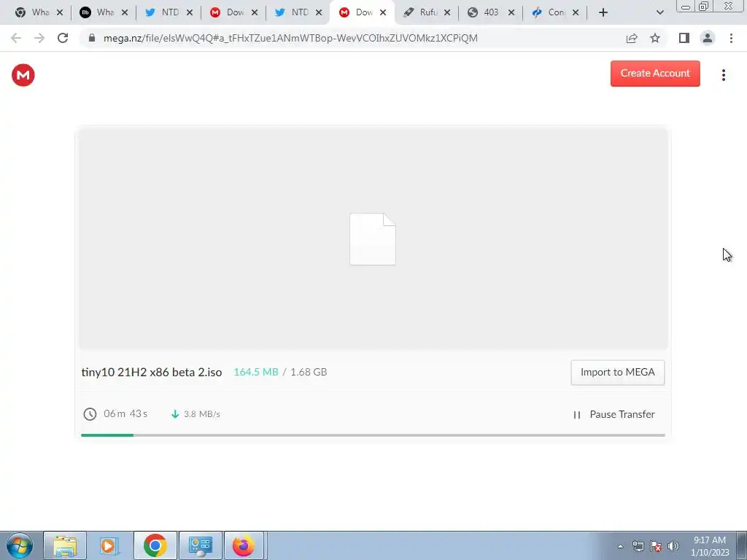
Task: Click the file preview placeholder icon
Action: tap(373, 239)
